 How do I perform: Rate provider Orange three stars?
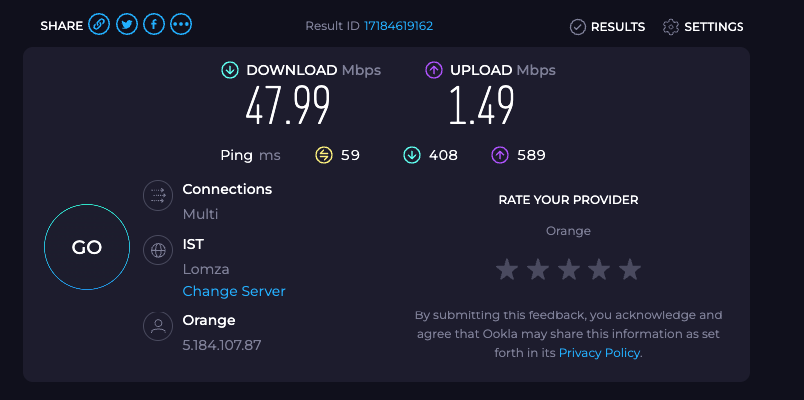pos(568,270)
